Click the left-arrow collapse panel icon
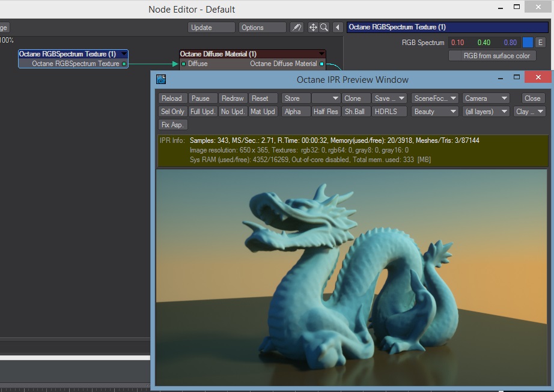This screenshot has width=554, height=392. point(338,28)
